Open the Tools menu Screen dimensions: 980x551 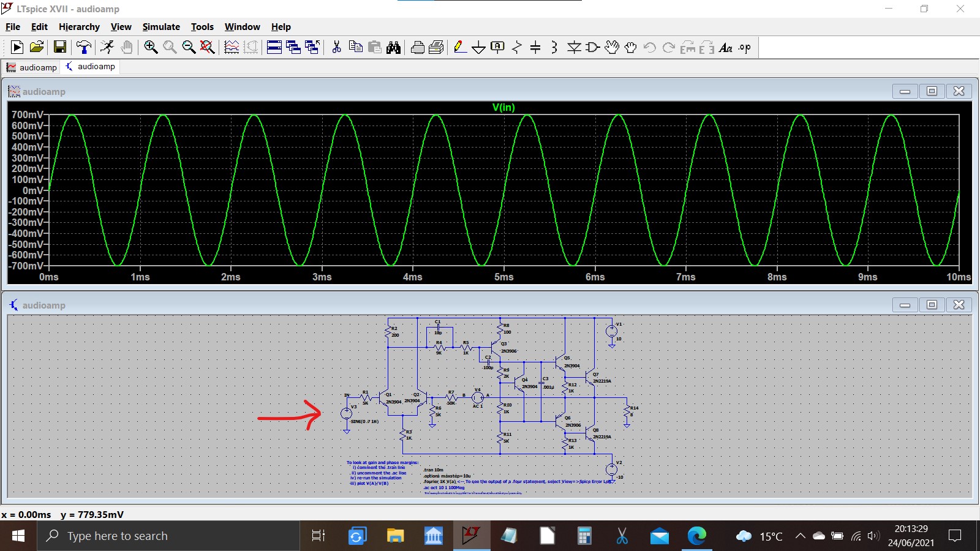(x=202, y=27)
